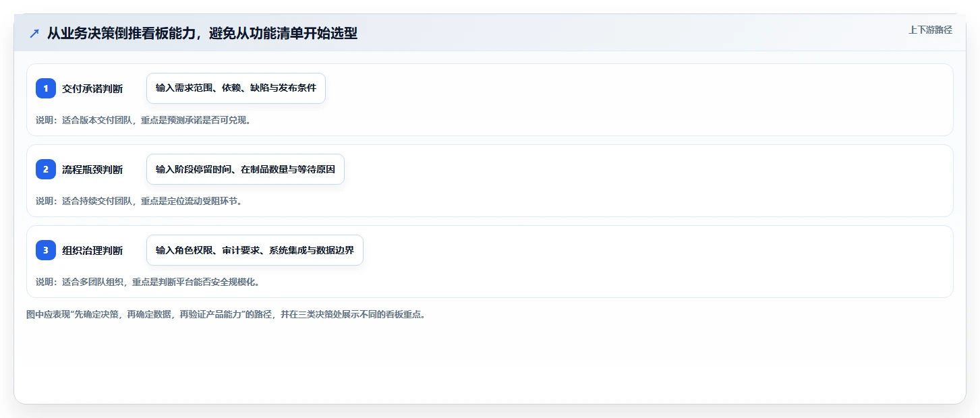Click the arrow icon beside the heading
Viewport: 980px width, 418px height.
pyautogui.click(x=34, y=33)
